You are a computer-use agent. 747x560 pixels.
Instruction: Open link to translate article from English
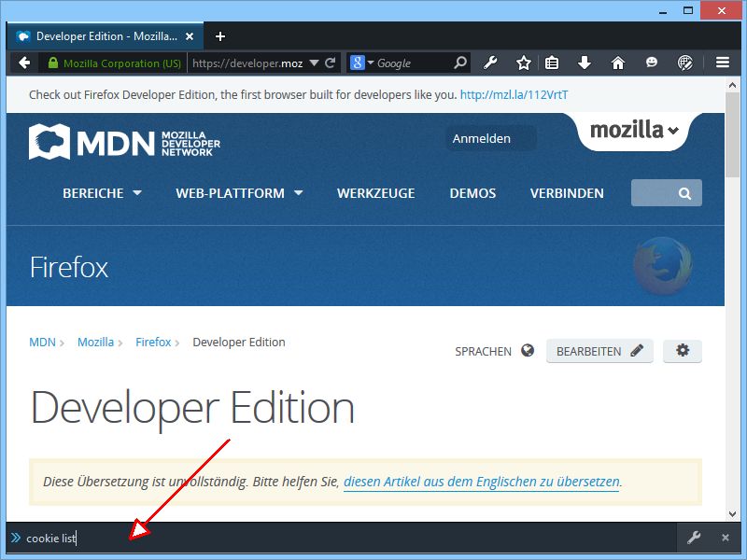pos(482,482)
